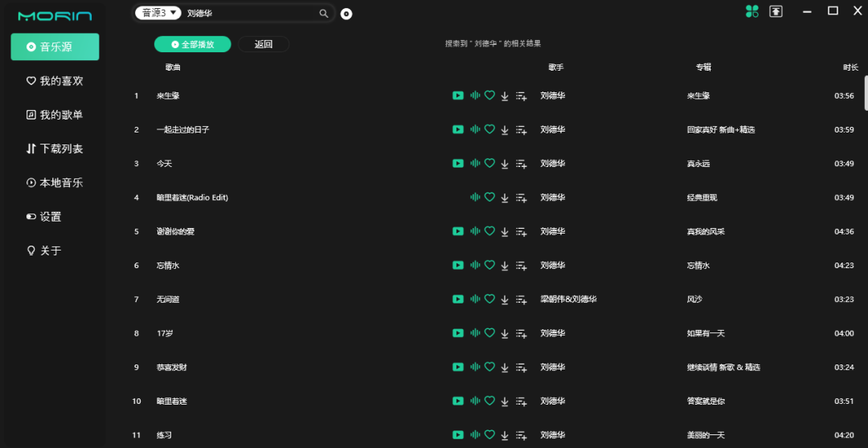This screenshot has width=868, height=448.
Task: Click the disc icon beside search box
Action: click(x=346, y=14)
